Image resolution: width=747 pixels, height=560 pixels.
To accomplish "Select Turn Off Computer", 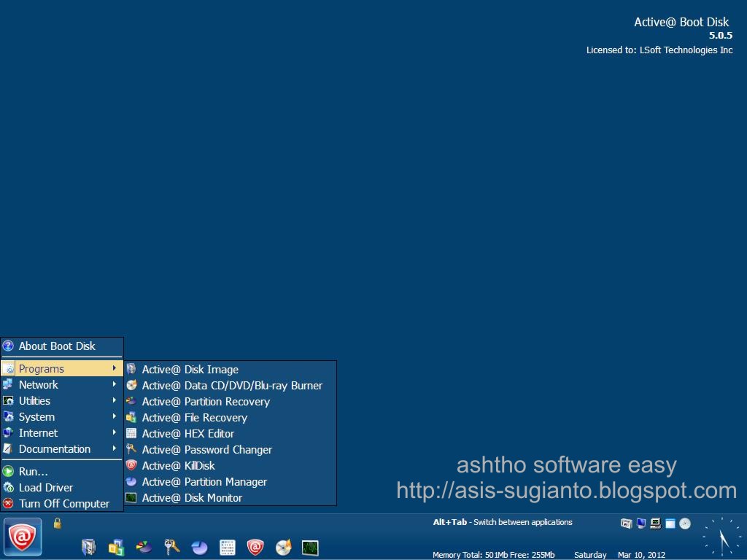I will pos(62,503).
